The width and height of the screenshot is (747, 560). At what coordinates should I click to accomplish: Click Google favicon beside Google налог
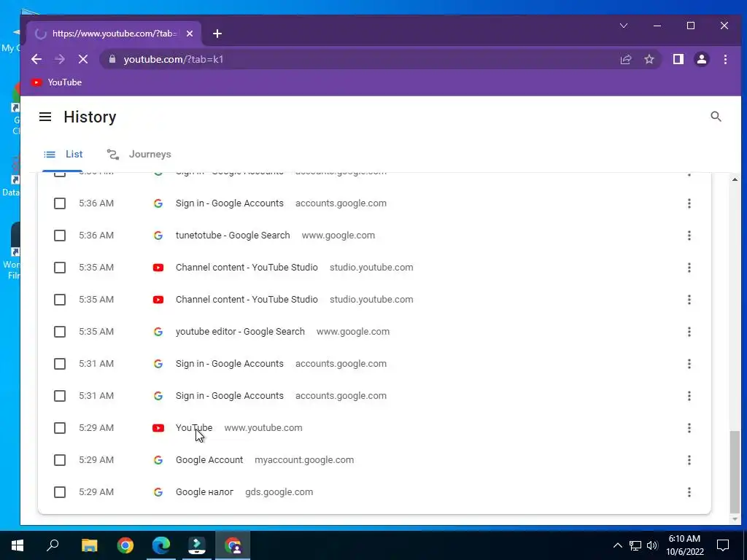[x=158, y=492]
